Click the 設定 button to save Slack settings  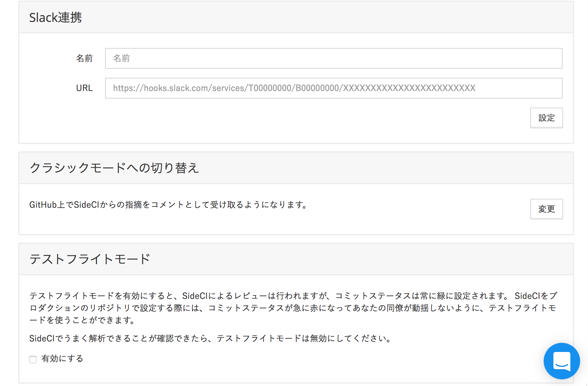click(x=546, y=118)
